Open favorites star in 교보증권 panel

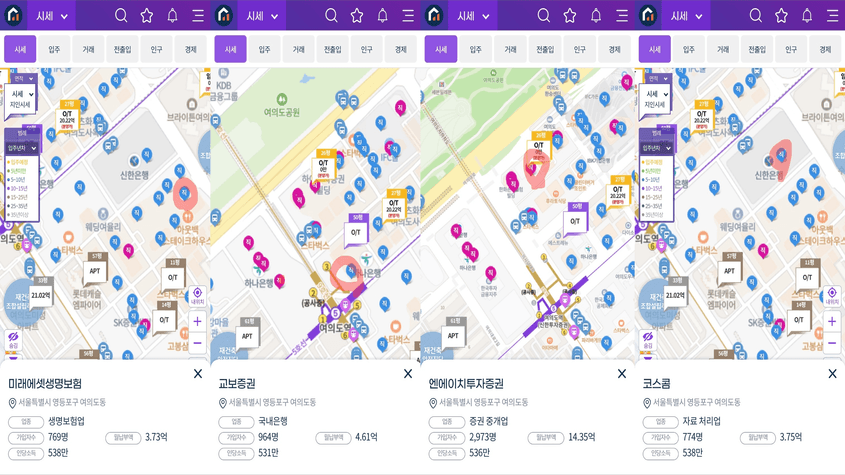pyautogui.click(x=357, y=16)
